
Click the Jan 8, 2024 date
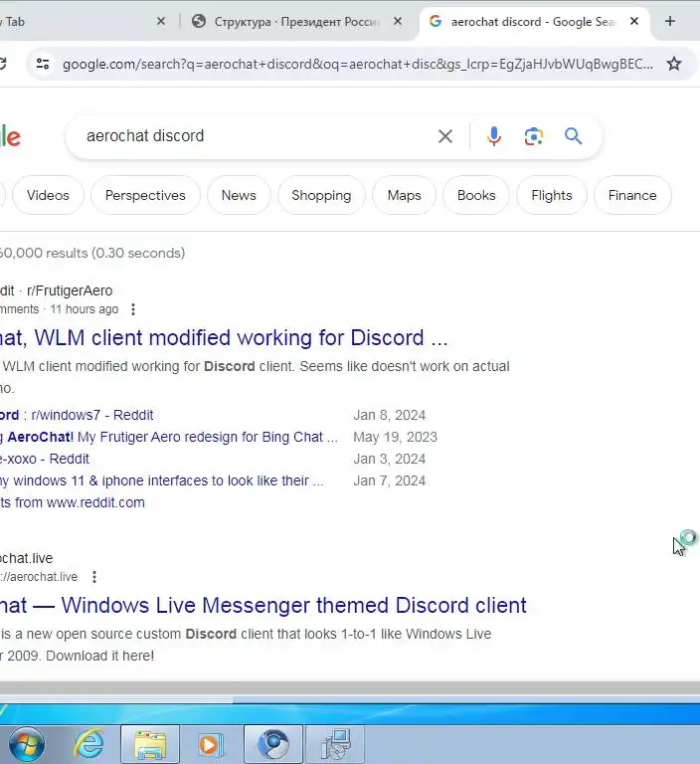[389, 415]
